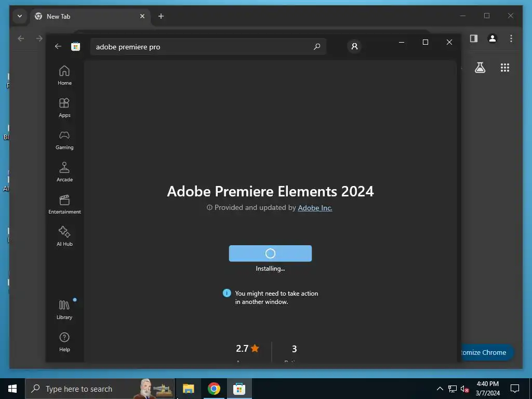Click Customize Chrome button
Image resolution: width=532 pixels, height=399 pixels.
pyautogui.click(x=486, y=353)
